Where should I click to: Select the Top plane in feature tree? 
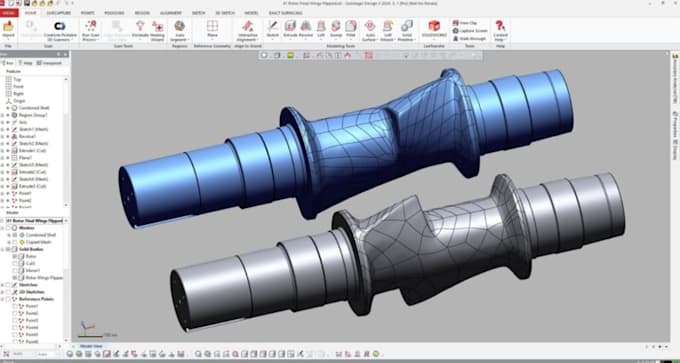click(x=17, y=79)
